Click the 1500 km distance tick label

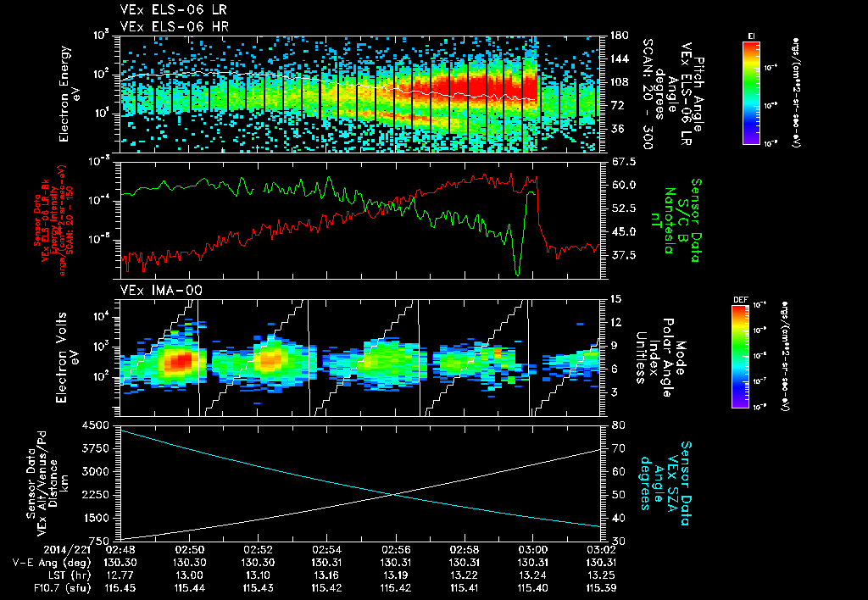97,518
